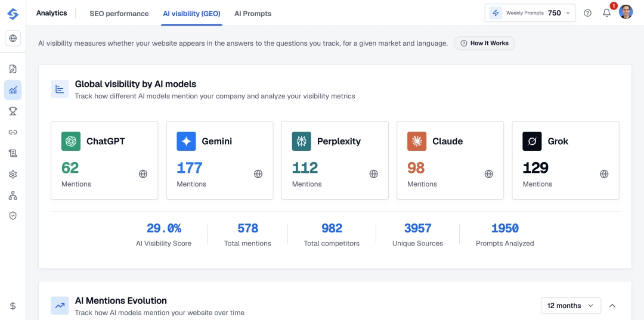Screen dimensions: 644x320
Task: Click the globe icon in Claude card
Action: coord(489,174)
